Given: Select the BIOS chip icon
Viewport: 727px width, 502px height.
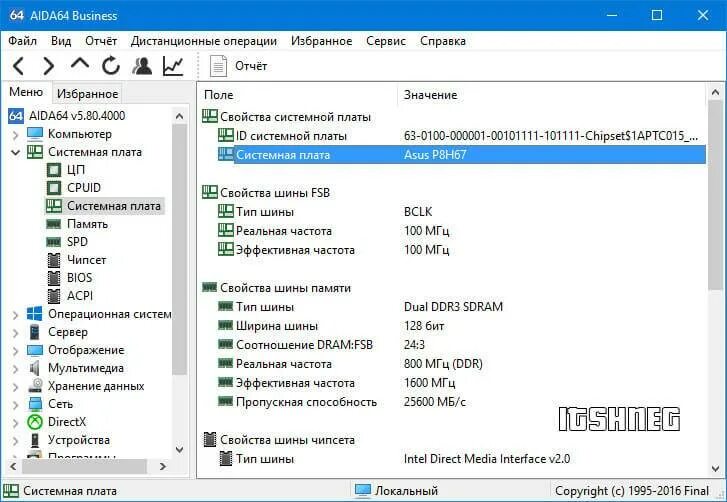Looking at the screenshot, I should click(x=54, y=278).
